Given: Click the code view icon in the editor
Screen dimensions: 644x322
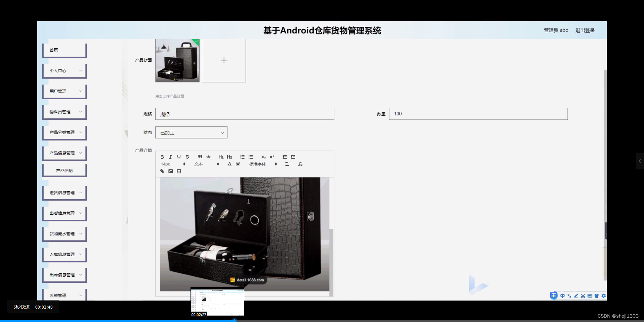Looking at the screenshot, I should pyautogui.click(x=208, y=157).
